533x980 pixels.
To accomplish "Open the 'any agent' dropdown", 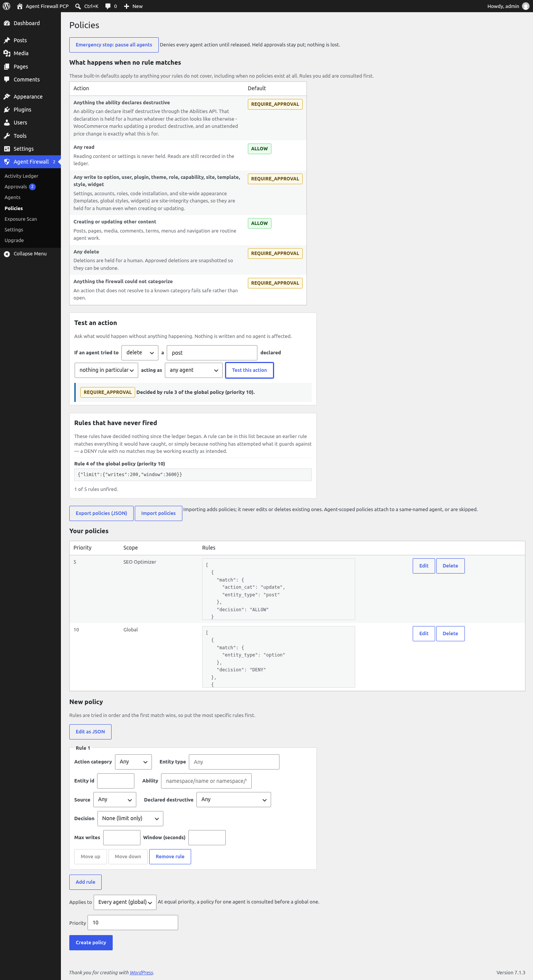I will 193,370.
